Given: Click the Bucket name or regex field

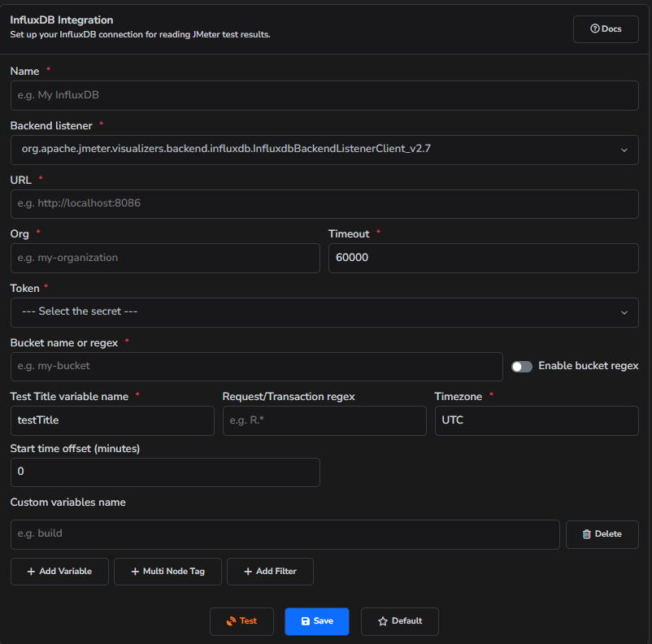Looking at the screenshot, I should click(x=257, y=367).
